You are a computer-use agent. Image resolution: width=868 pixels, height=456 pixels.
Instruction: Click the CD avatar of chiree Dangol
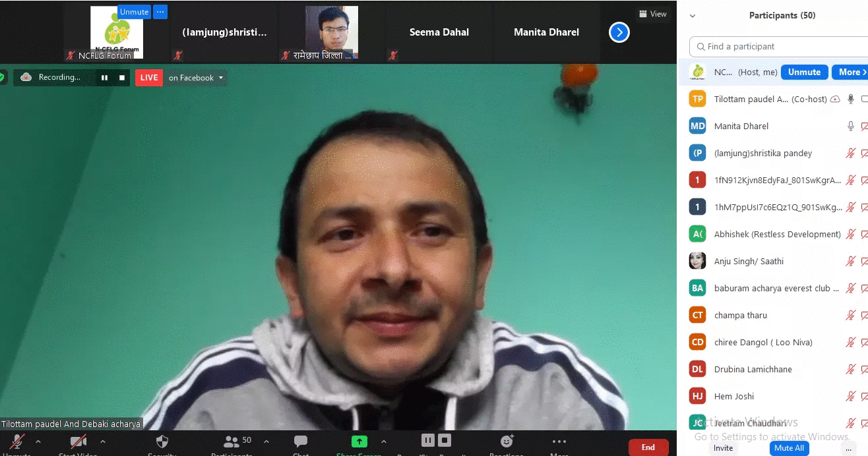(697, 342)
